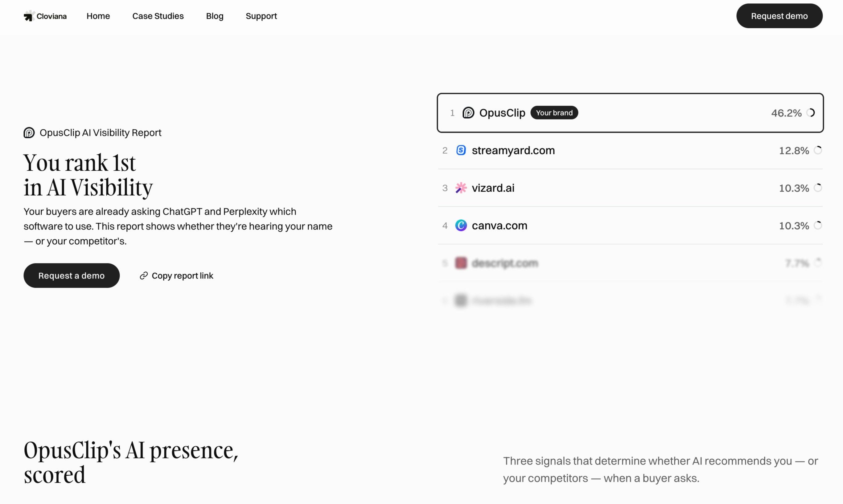
Task: Click the 'streamyard.com' row name
Action: pyautogui.click(x=513, y=150)
